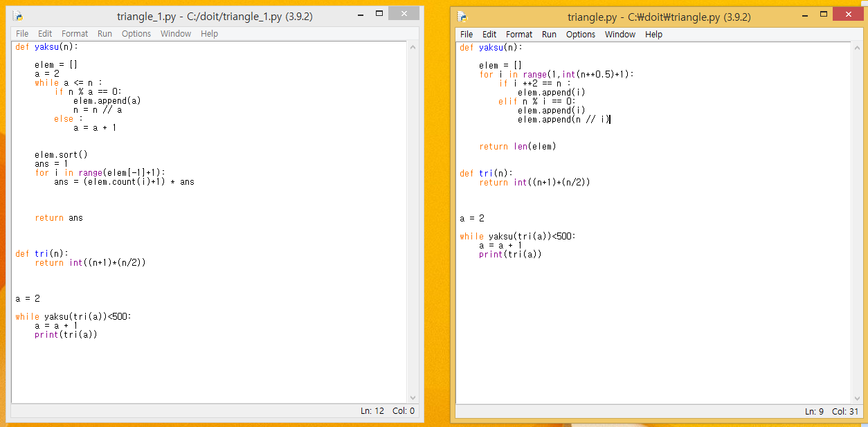Open the Window menu in triangle.py window
Image resolution: width=868 pixels, height=427 pixels.
tap(620, 34)
